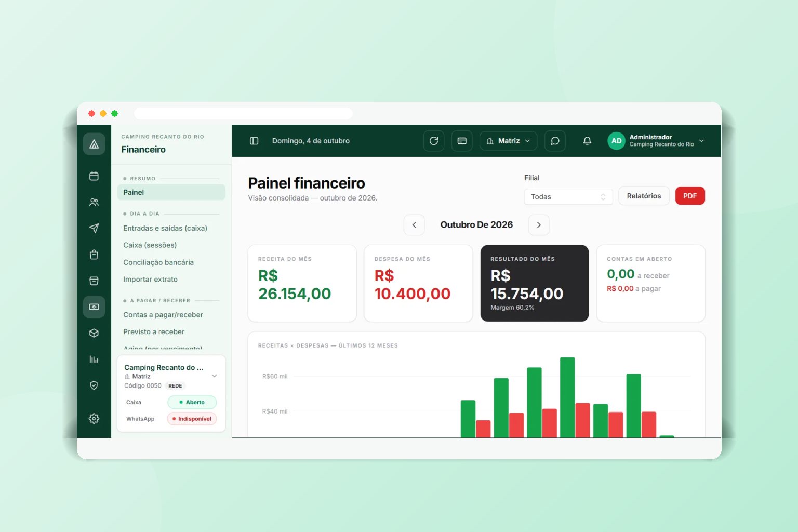Click the WhatsApp Indisponível status badge

[192, 419]
